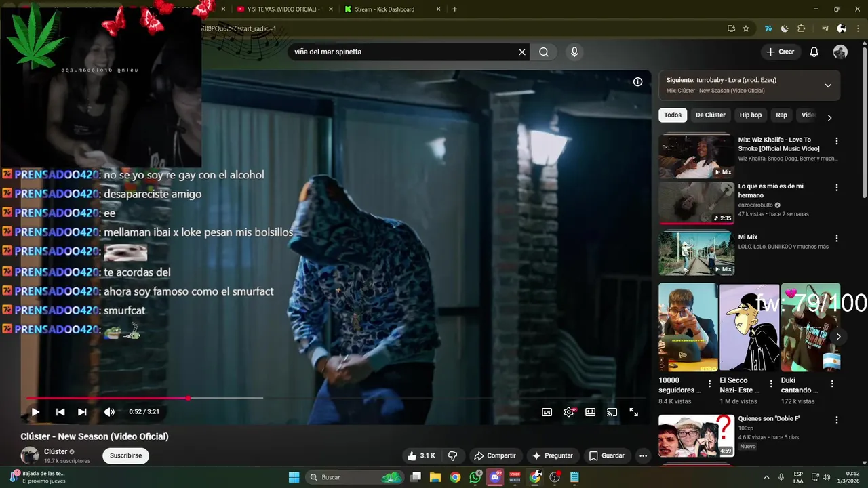
Task: Select the Todos filter chip
Action: pos(673,115)
